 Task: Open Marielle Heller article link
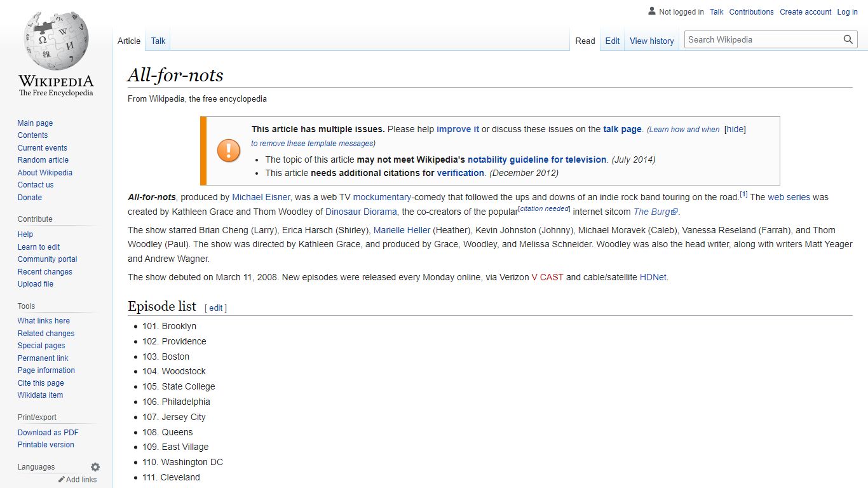point(402,230)
